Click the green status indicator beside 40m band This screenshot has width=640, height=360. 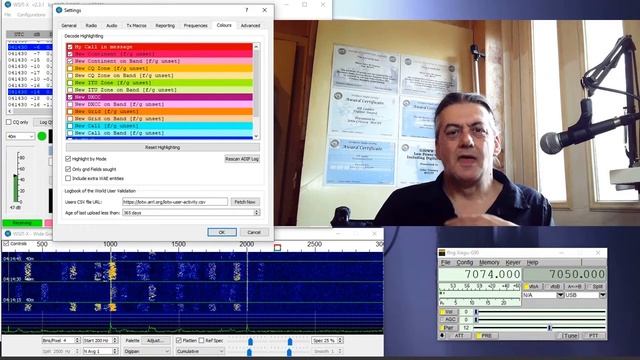click(x=42, y=136)
